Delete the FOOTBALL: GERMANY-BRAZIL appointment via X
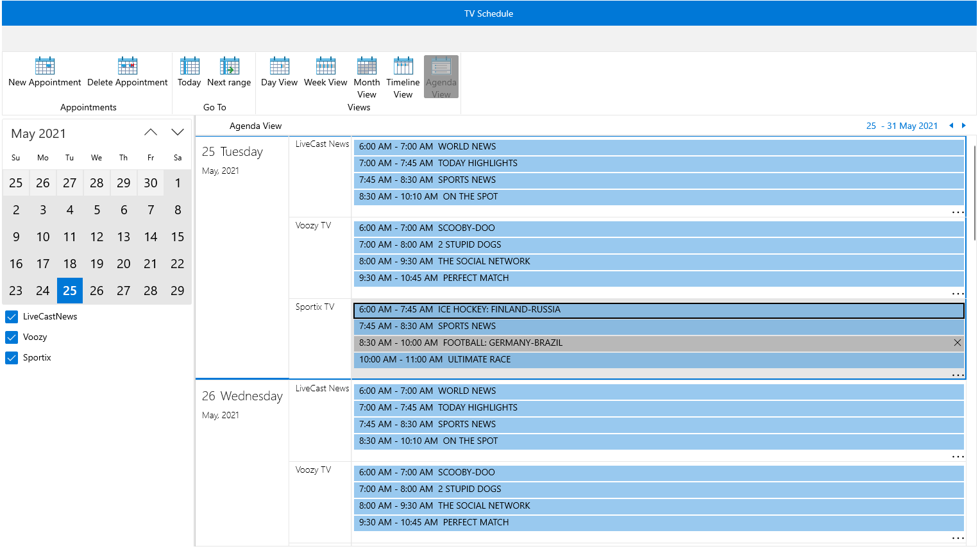Screen dimensions: 980x551 pyautogui.click(x=958, y=343)
